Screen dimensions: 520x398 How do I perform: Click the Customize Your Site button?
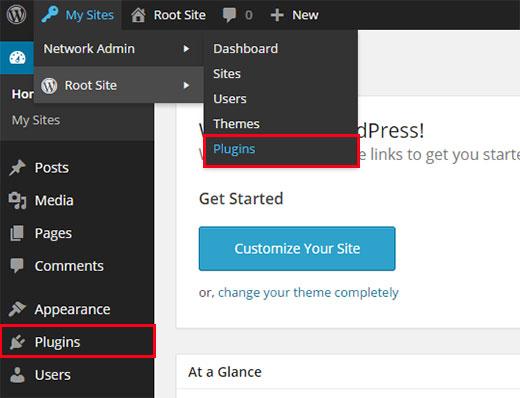[x=297, y=249]
